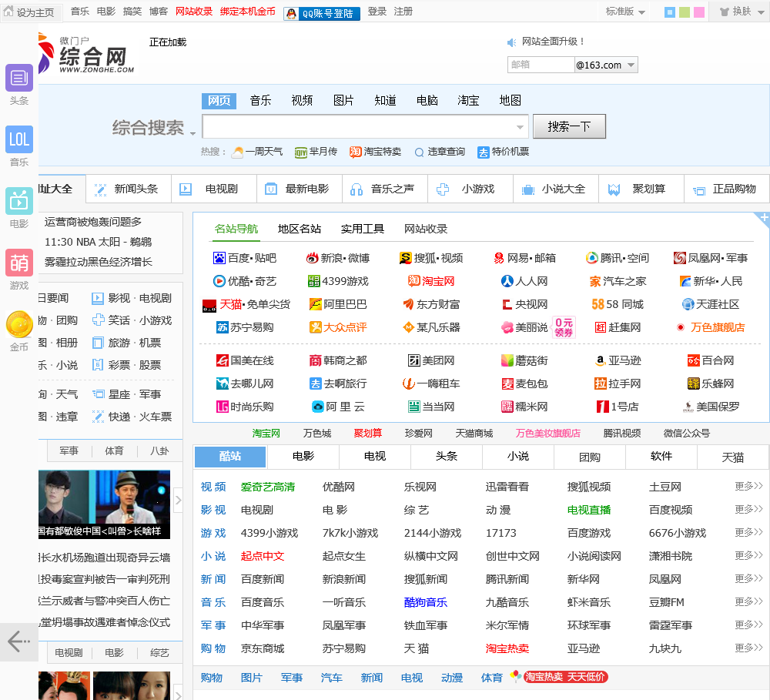
Task: Open the 萌 游戏 sidebar icon
Action: (x=19, y=263)
